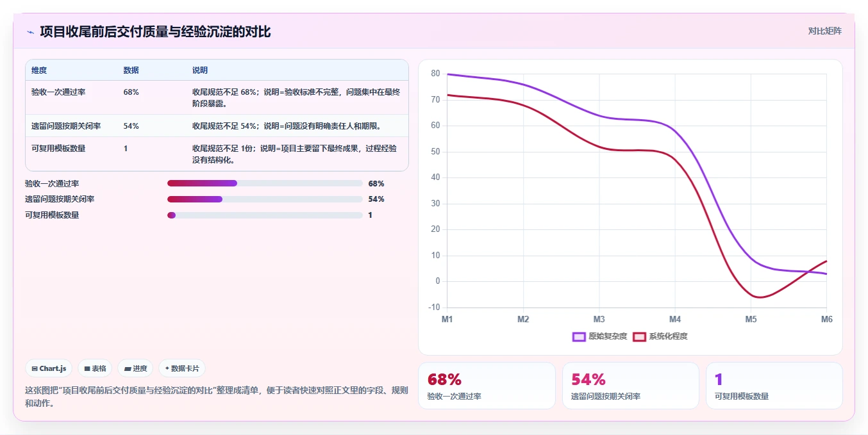Click the 54% value in the table

point(131,126)
